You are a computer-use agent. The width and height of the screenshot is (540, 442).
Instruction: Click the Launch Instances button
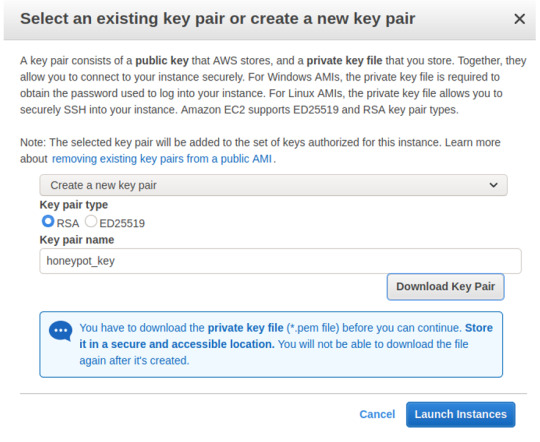pos(460,414)
